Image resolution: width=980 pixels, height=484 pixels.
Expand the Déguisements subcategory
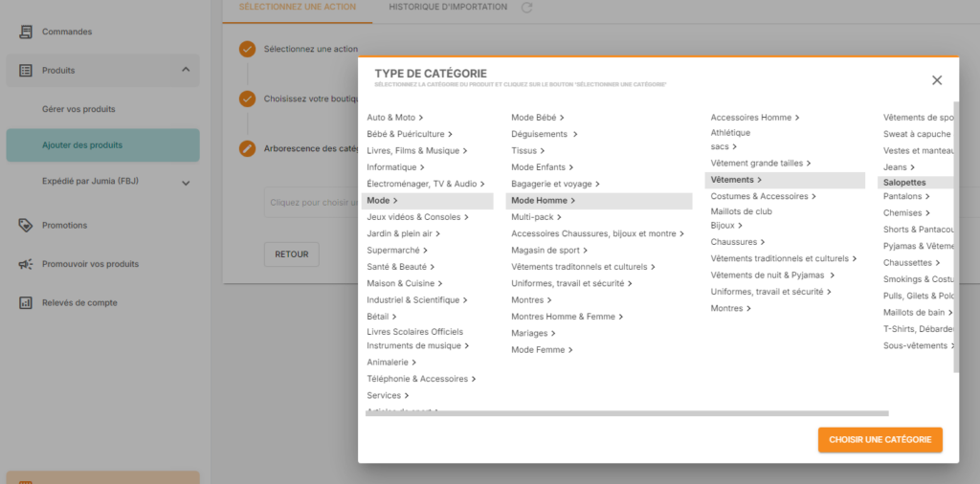(x=545, y=134)
